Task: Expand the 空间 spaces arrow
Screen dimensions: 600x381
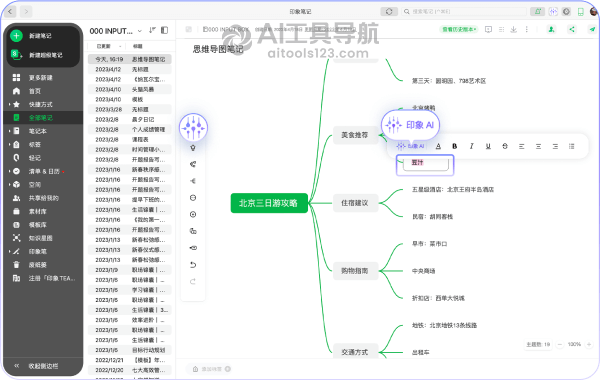Action: coord(10,185)
